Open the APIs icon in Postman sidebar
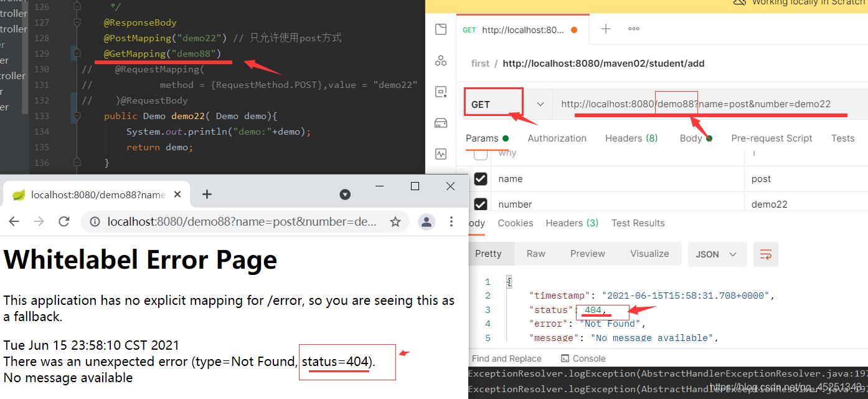The image size is (868, 399). pos(441,60)
